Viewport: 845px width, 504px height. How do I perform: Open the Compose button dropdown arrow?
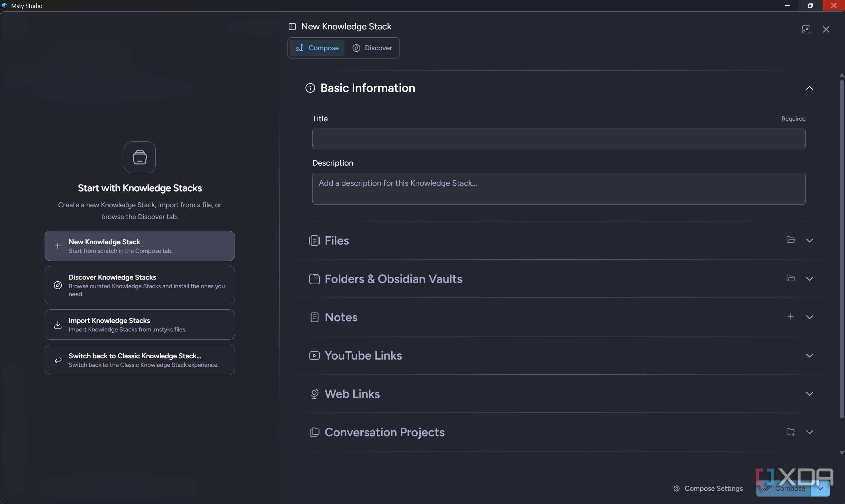click(x=820, y=489)
